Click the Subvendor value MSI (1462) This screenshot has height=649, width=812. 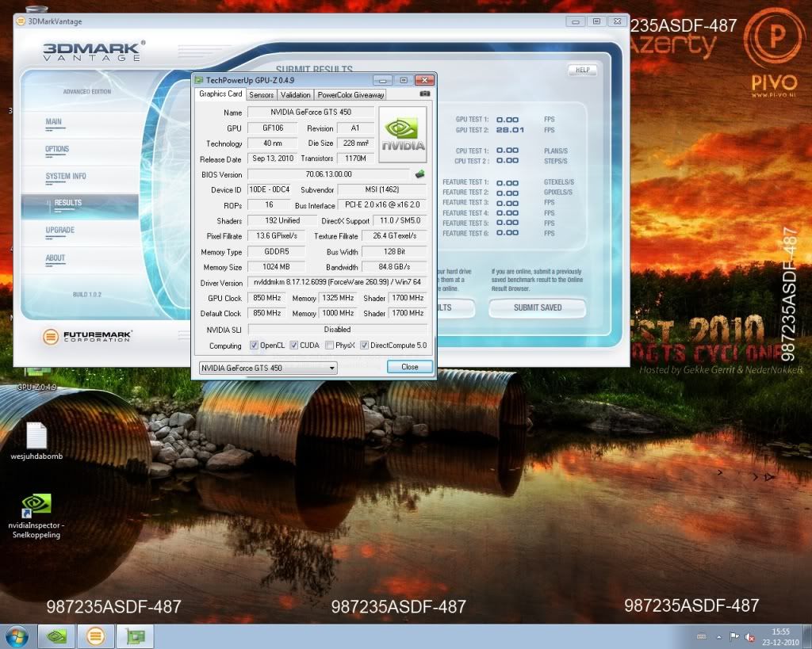(382, 189)
